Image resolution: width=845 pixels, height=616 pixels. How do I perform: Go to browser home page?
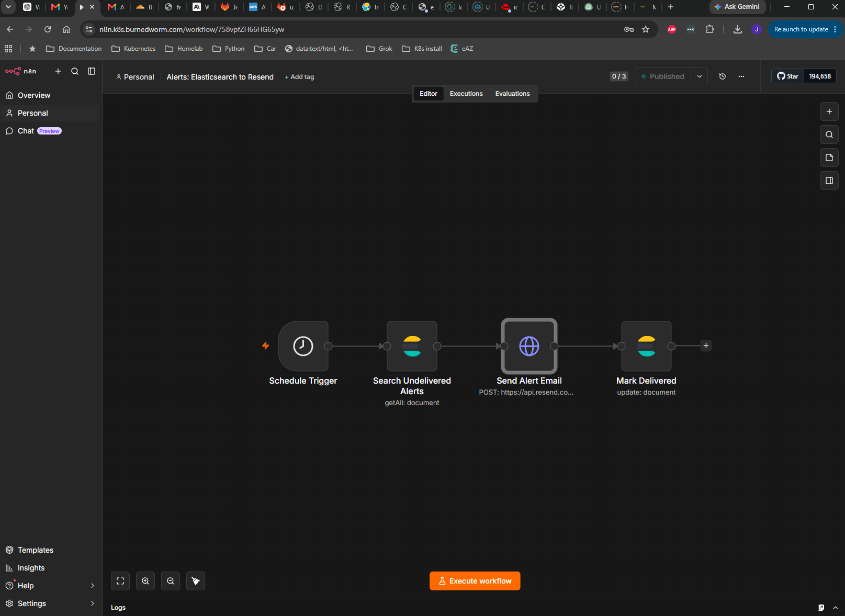tap(66, 29)
